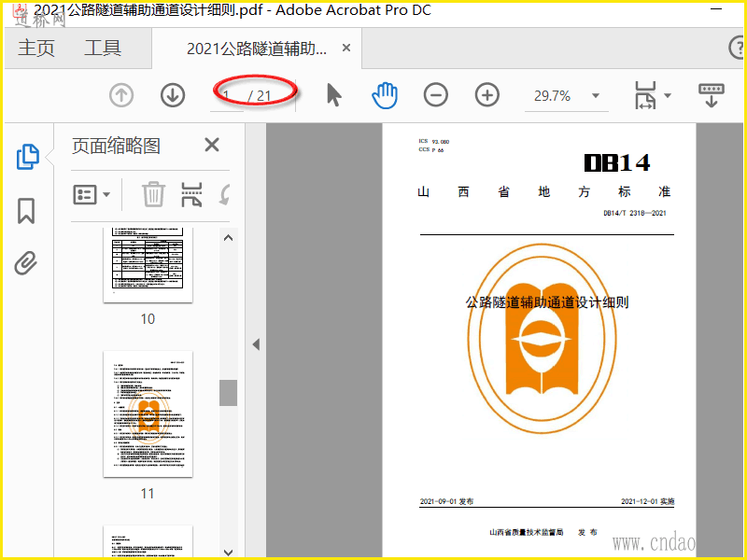Expand fit page options dropdown arrow
The image size is (747, 560).
[668, 96]
